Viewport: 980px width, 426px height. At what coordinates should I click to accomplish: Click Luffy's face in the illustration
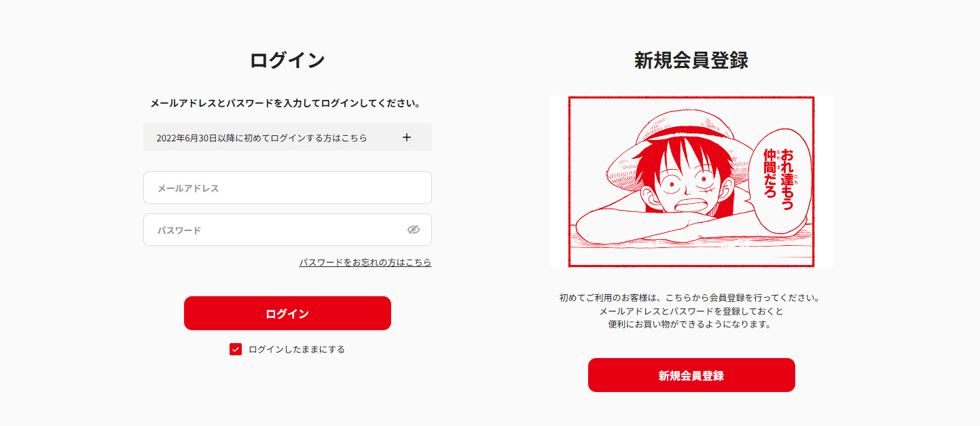686,185
